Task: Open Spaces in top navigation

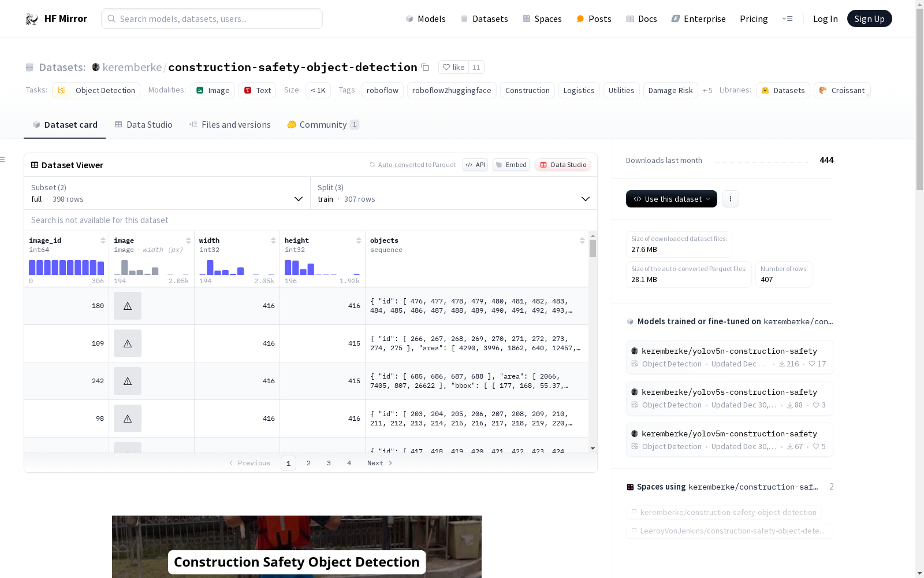Action: 542,19
